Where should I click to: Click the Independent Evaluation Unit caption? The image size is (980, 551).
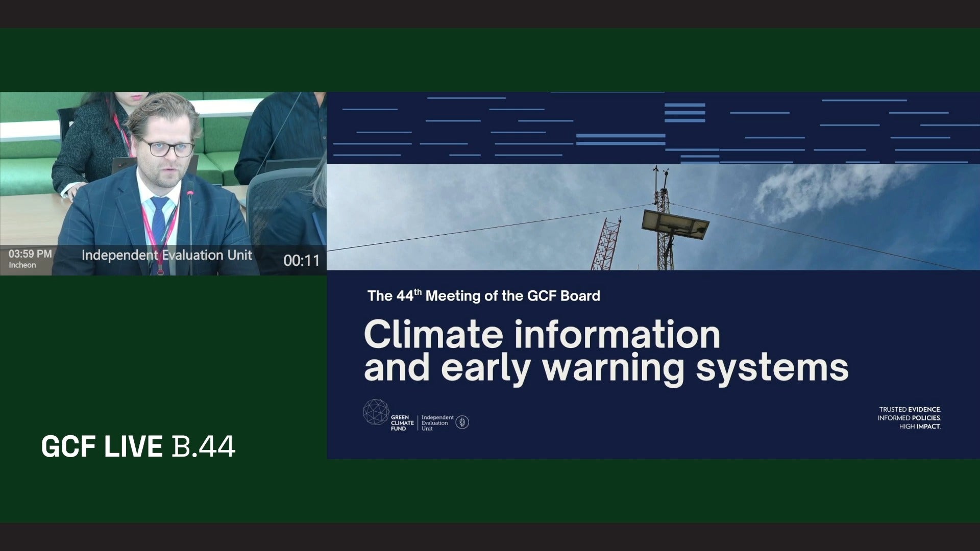tap(167, 255)
